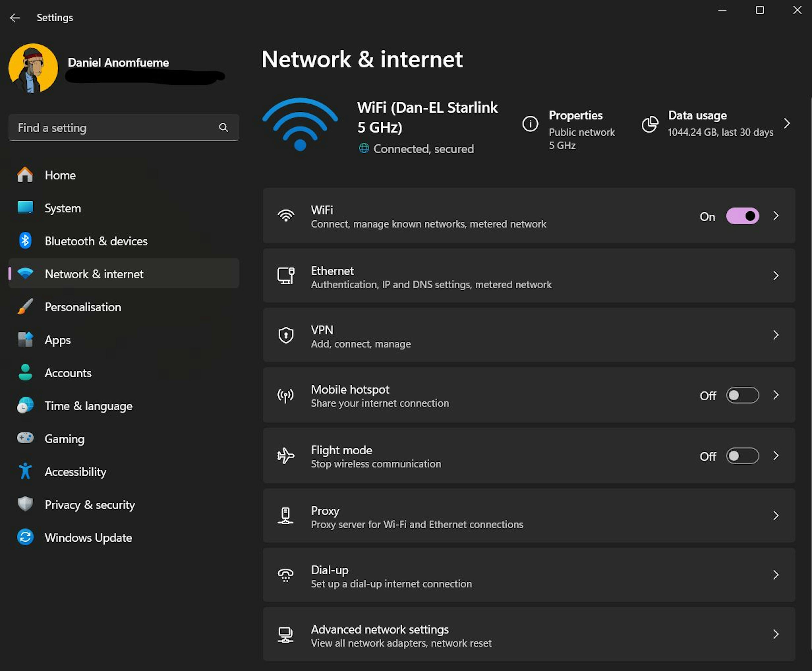Enable the Mobile hotspot toggle
The width and height of the screenshot is (812, 671).
click(742, 395)
